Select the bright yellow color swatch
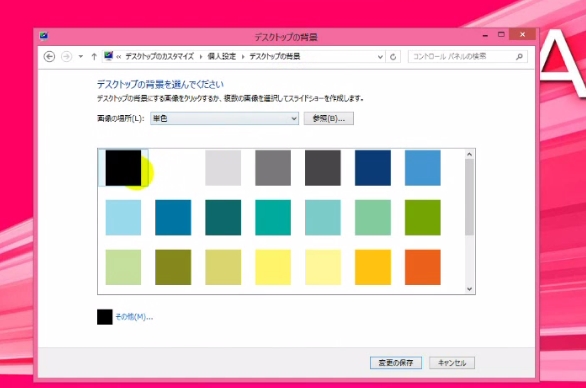 [x=273, y=267]
